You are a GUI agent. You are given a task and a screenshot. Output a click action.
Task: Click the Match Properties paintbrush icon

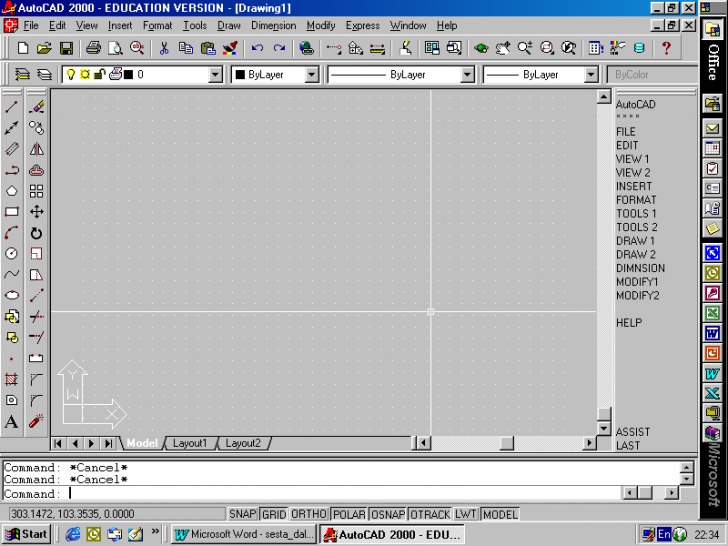click(x=230, y=48)
